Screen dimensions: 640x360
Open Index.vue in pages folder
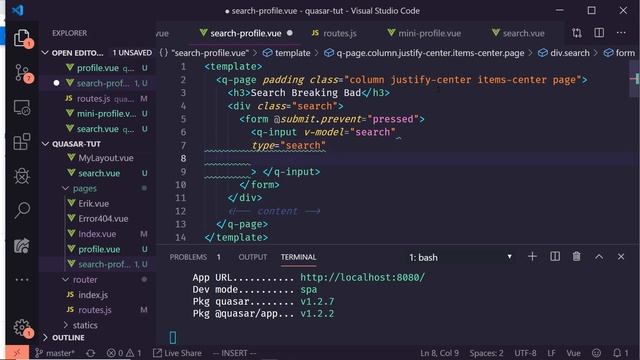click(97, 234)
